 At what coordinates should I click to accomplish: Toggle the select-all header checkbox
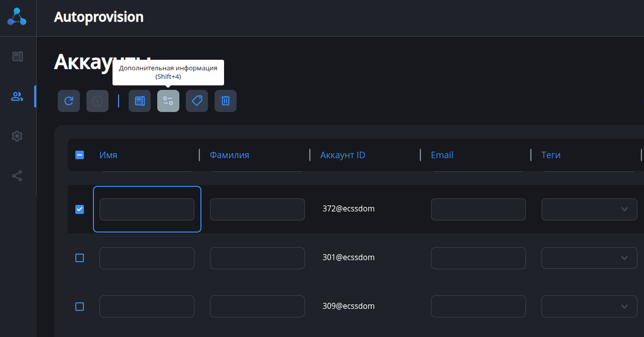[x=79, y=155]
